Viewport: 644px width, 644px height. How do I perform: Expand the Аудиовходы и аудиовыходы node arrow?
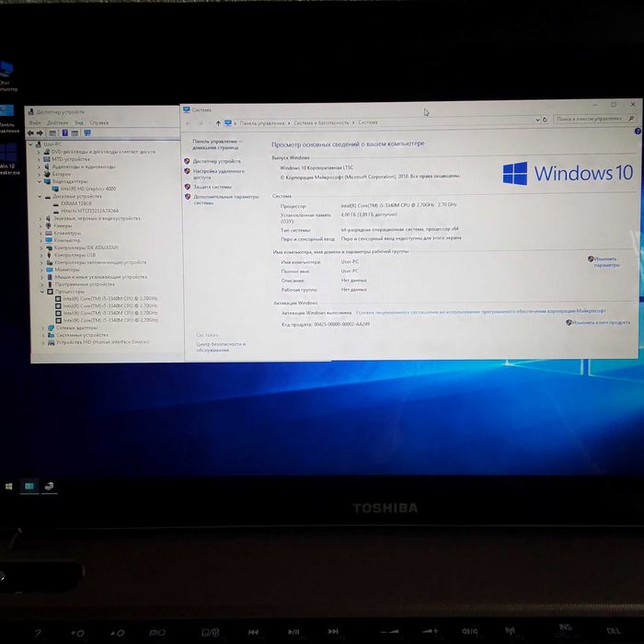[x=40, y=167]
